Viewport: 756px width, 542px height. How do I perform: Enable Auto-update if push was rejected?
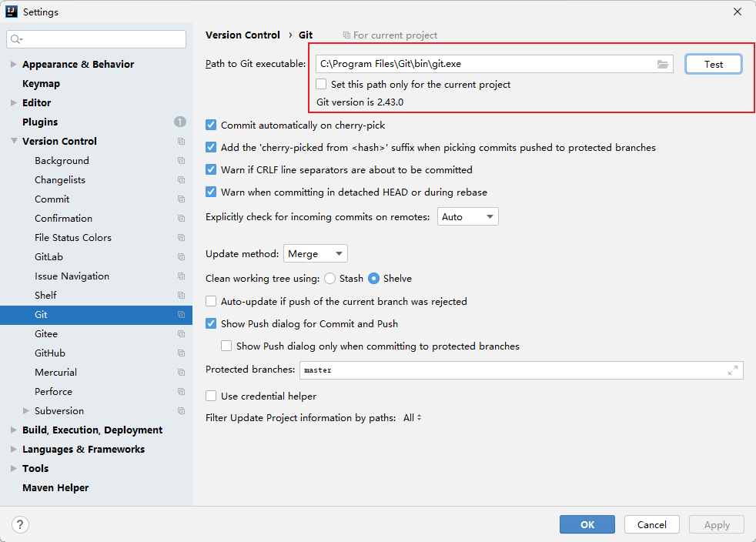click(x=211, y=302)
